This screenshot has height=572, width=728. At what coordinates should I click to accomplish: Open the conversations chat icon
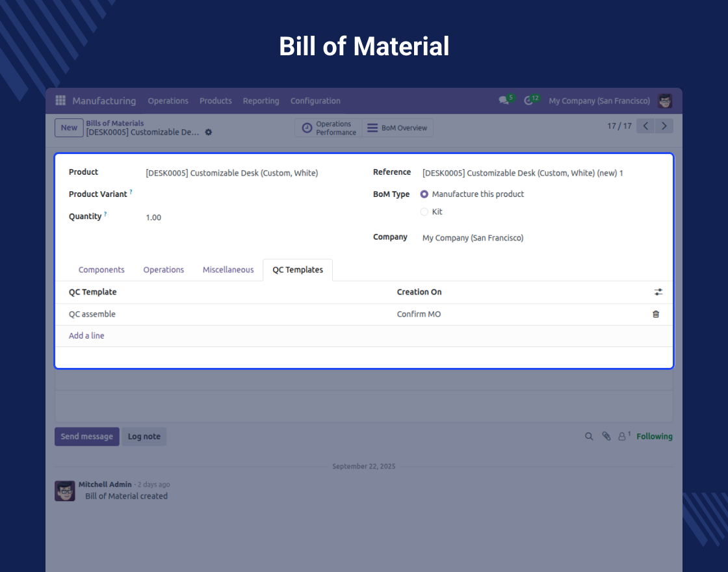[504, 100]
